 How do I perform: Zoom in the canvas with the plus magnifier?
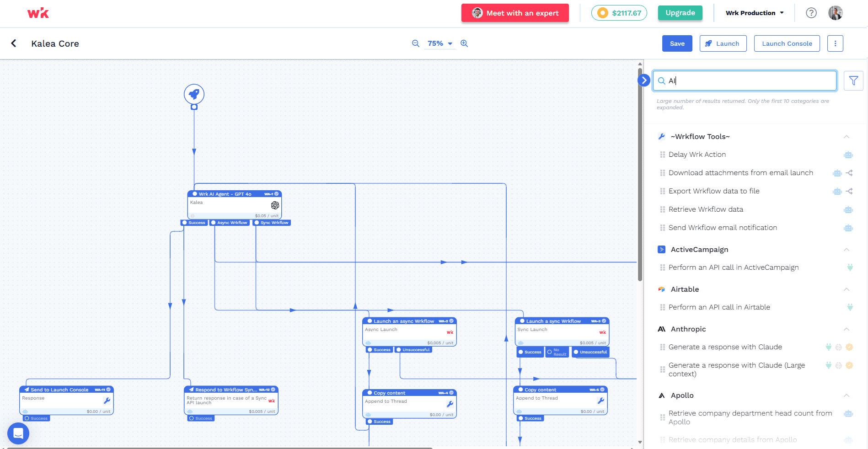[464, 43]
